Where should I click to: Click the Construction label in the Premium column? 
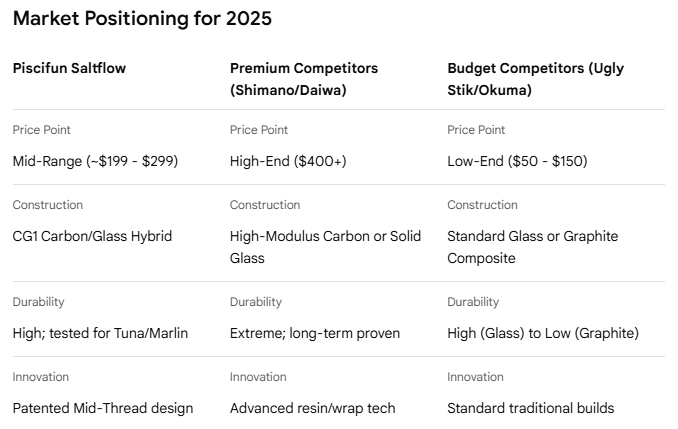click(x=265, y=205)
